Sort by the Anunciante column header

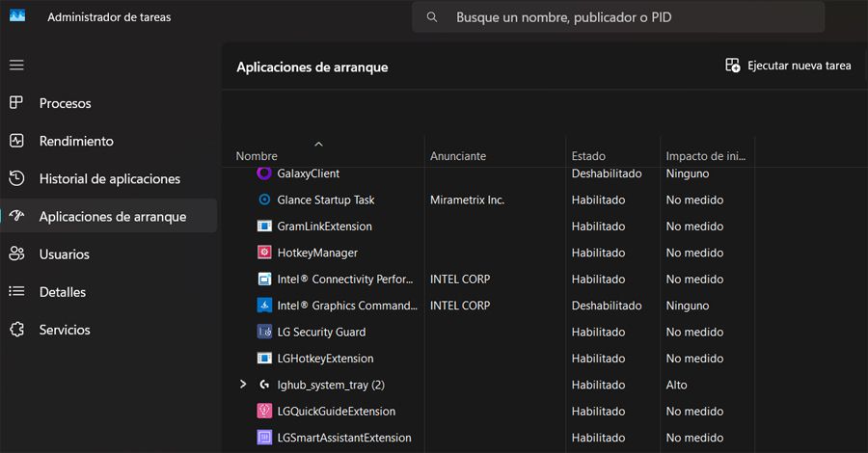click(x=458, y=156)
